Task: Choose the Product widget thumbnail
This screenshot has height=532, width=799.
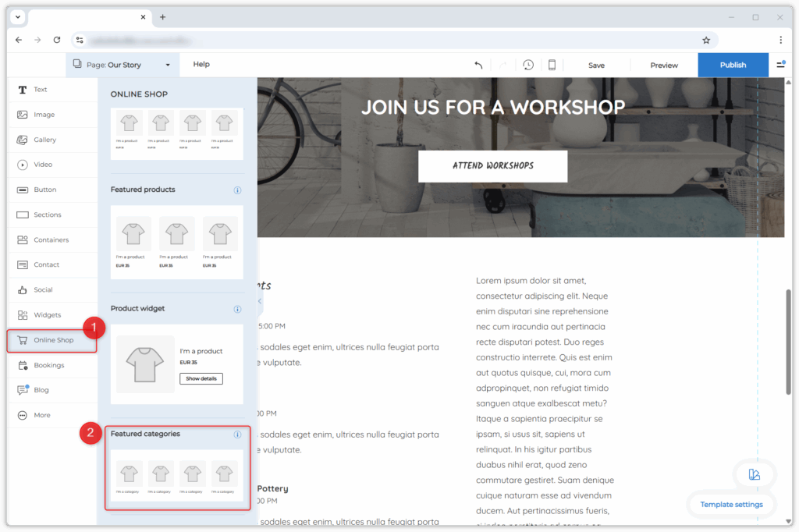Action: 177,364
